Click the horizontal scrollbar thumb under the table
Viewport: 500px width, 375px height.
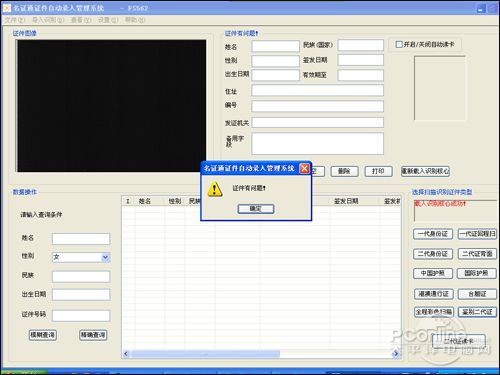pos(206,354)
